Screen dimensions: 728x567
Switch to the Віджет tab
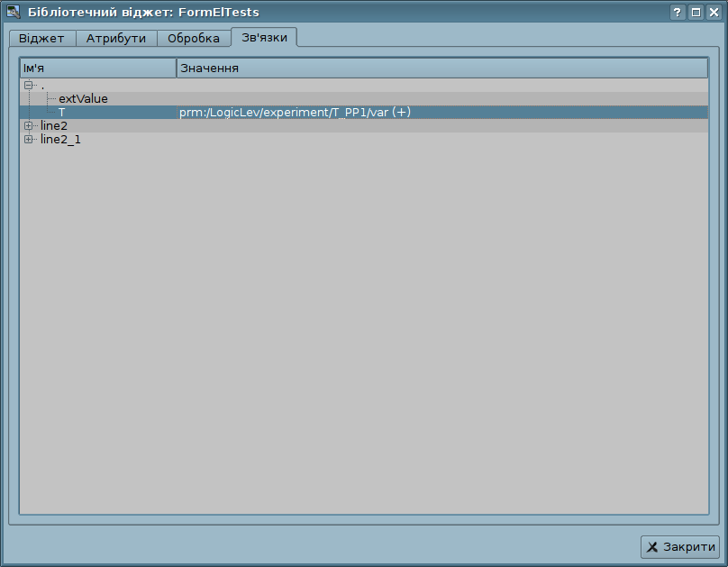click(41, 39)
